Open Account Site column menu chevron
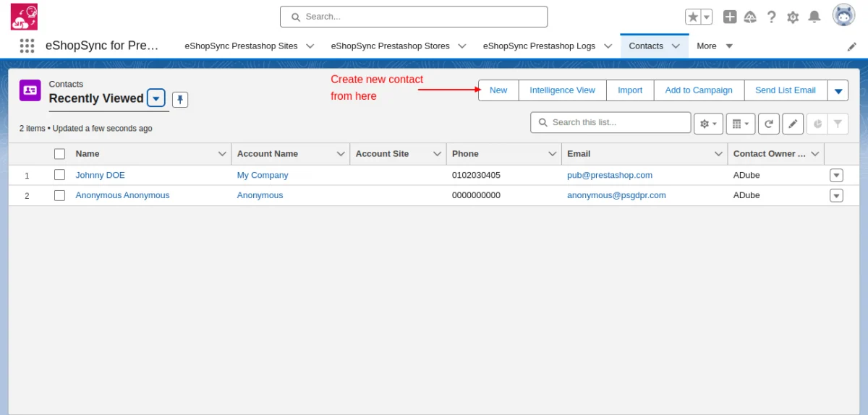 (x=437, y=154)
